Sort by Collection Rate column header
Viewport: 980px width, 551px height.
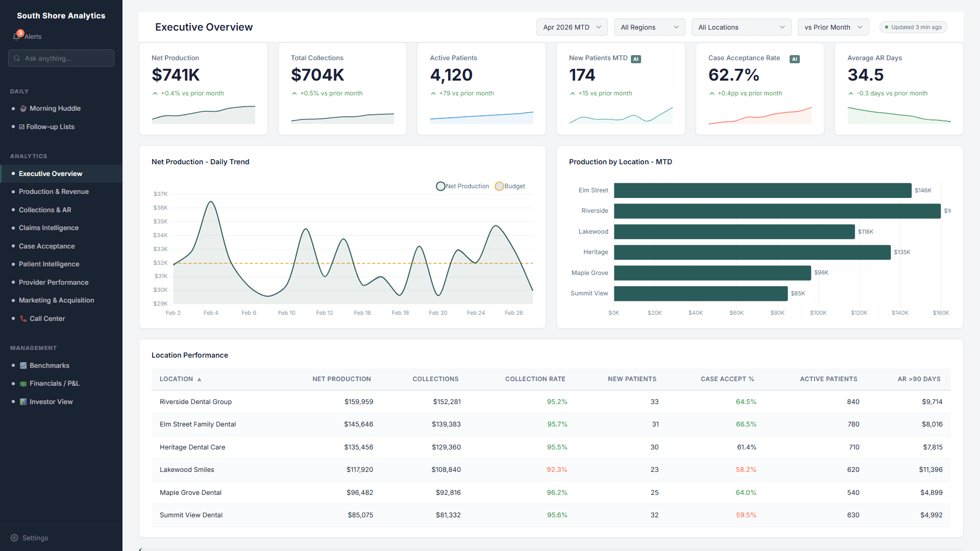[x=535, y=379]
